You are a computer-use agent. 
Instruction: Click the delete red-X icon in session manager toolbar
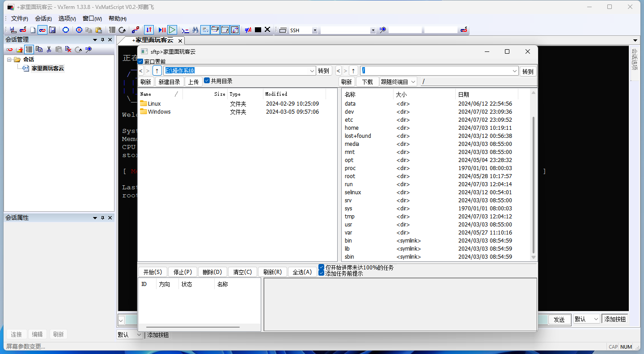[68, 50]
